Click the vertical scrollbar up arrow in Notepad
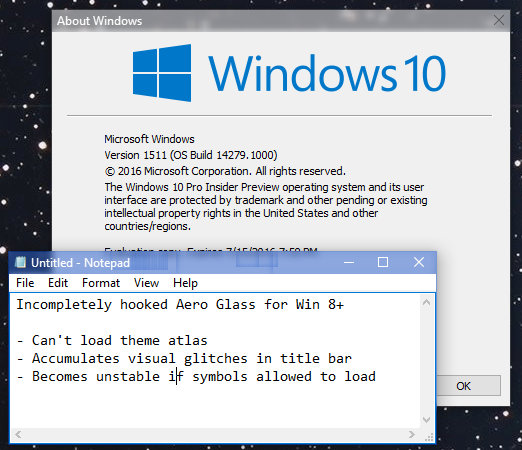The height and width of the screenshot is (450, 522). [426, 303]
